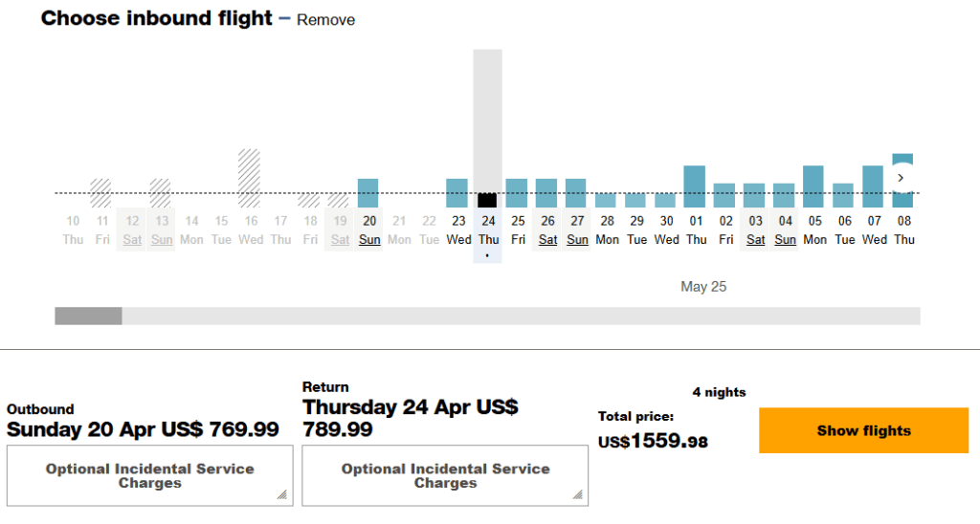Choose the Wednesday 07 May price bar
Screen dimensions: 980x524
coord(873,186)
